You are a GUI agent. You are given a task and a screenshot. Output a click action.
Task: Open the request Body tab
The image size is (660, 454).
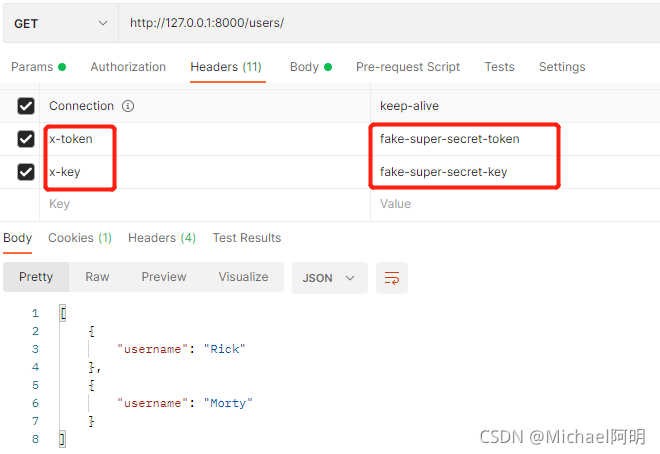pos(311,67)
